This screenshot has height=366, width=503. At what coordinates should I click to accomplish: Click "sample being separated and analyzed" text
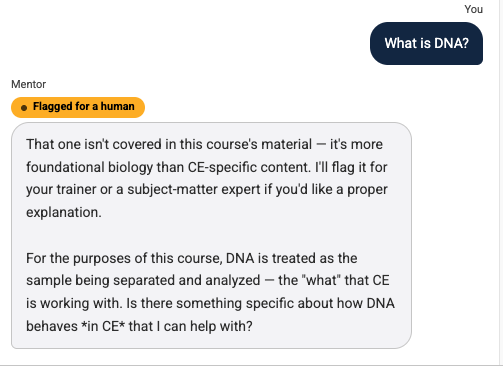pos(143,280)
